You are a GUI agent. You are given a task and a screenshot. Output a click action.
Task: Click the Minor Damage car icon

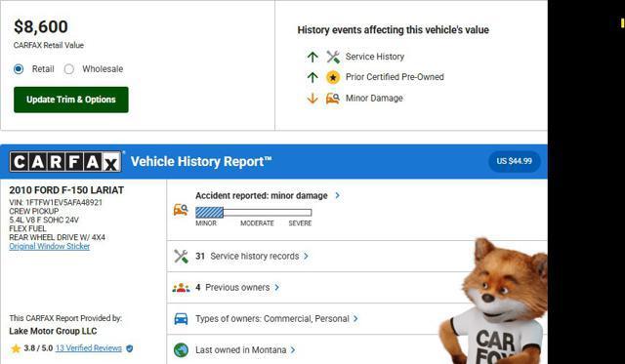coord(333,98)
